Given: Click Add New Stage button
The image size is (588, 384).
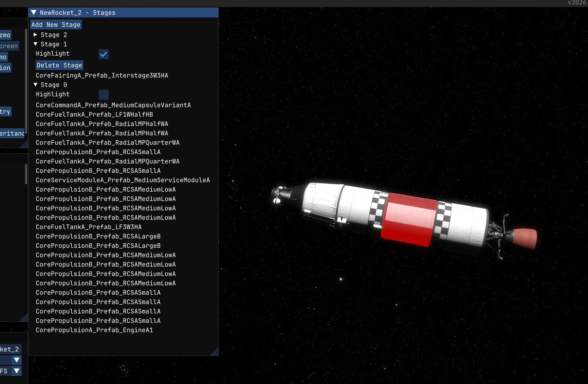Looking at the screenshot, I should pyautogui.click(x=56, y=25).
